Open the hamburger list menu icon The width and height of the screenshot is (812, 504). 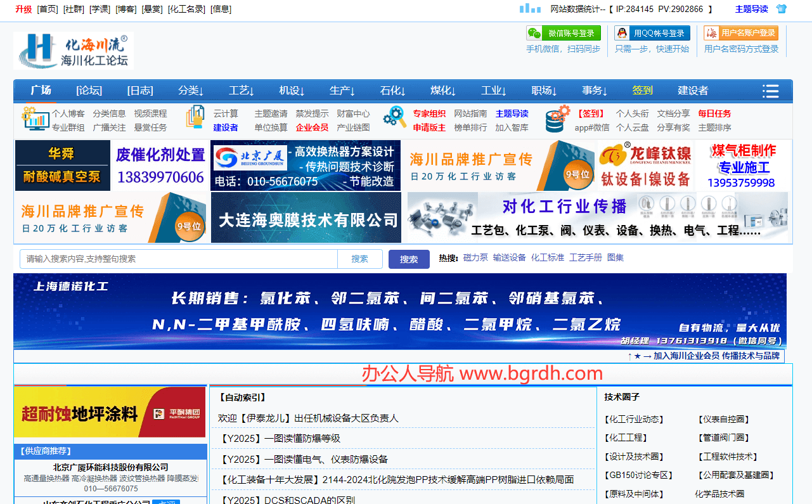[x=770, y=91]
